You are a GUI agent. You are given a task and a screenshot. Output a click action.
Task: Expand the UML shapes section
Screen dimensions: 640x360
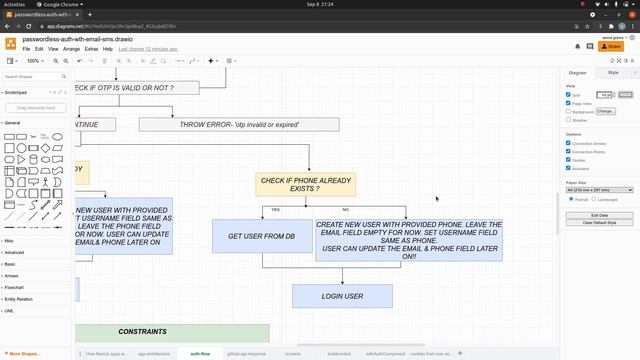point(9,311)
